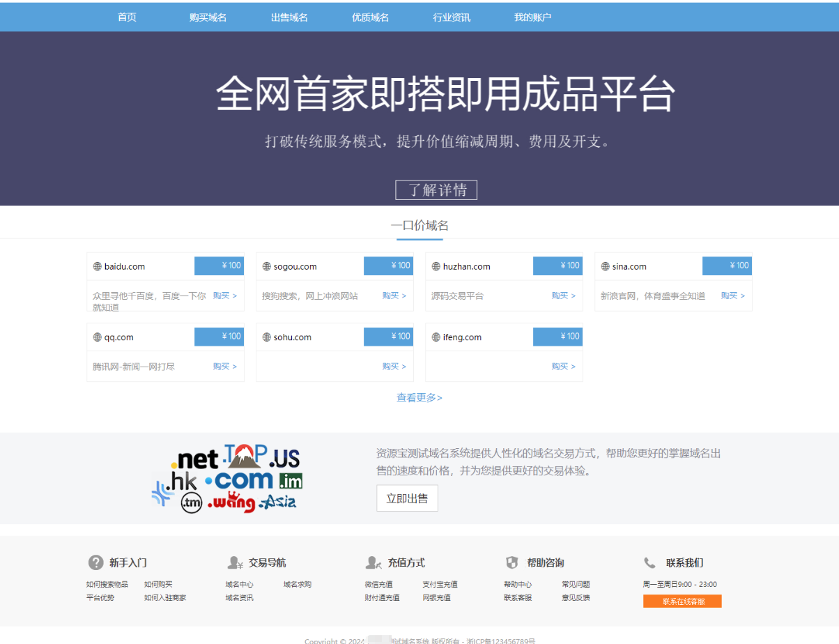The height and width of the screenshot is (644, 839).
Task: Click the globe icon beside ifeng.com
Action: pos(438,337)
